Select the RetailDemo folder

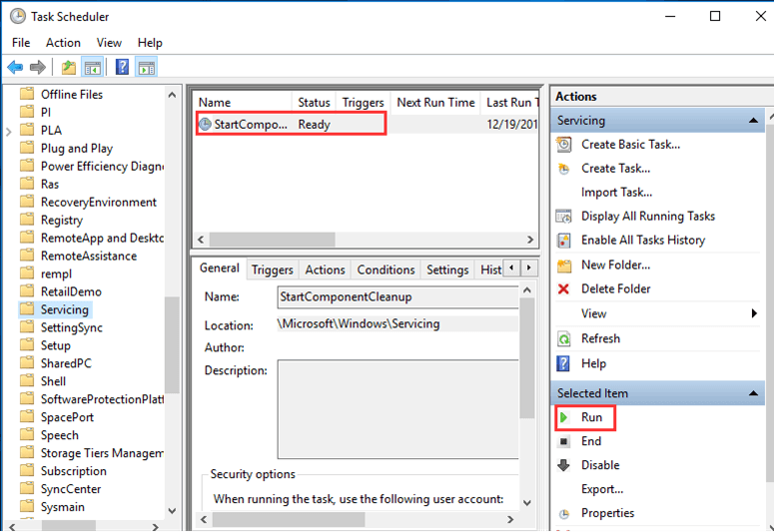[x=71, y=291]
